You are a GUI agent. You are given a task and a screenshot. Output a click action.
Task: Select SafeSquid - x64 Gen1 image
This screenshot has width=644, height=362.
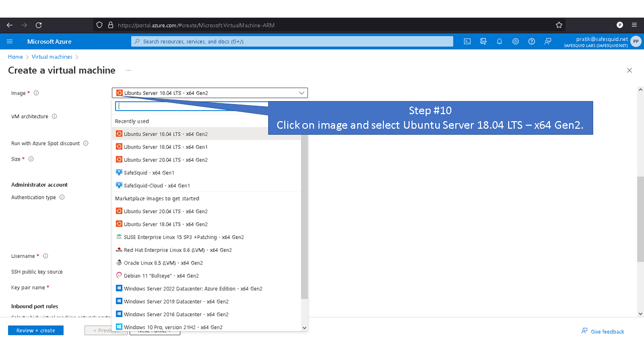206,172
